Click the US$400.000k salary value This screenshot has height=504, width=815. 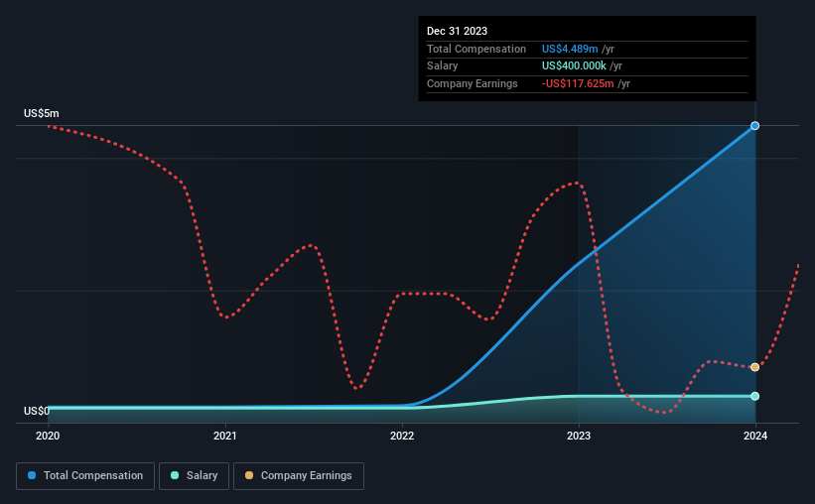coord(574,66)
